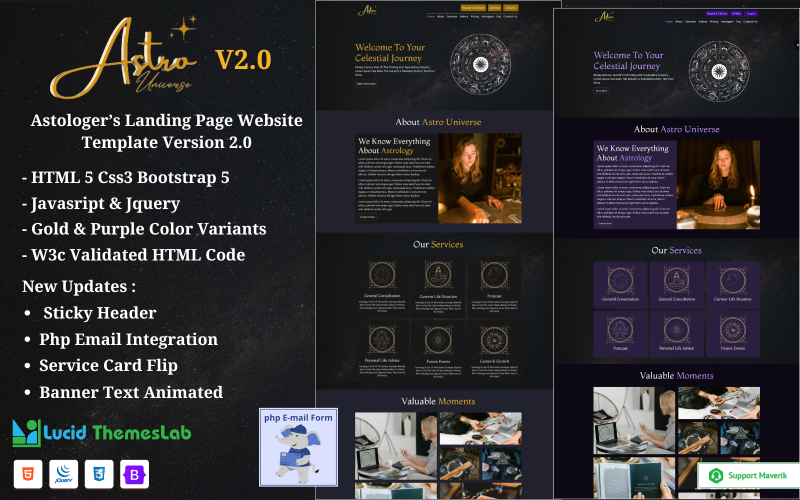Viewport: 800px width, 500px height.
Task: Select Future Events service card in purple template
Action: coord(732,332)
